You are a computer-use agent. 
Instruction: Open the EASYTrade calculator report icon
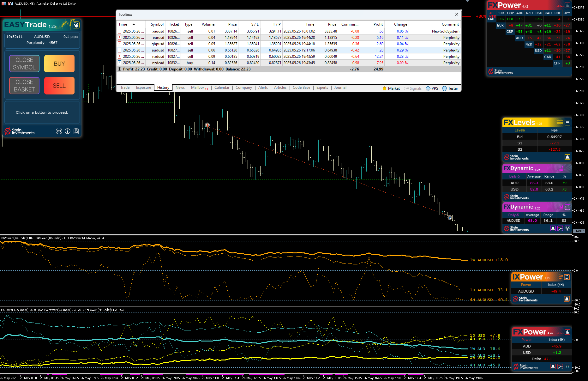(x=76, y=131)
